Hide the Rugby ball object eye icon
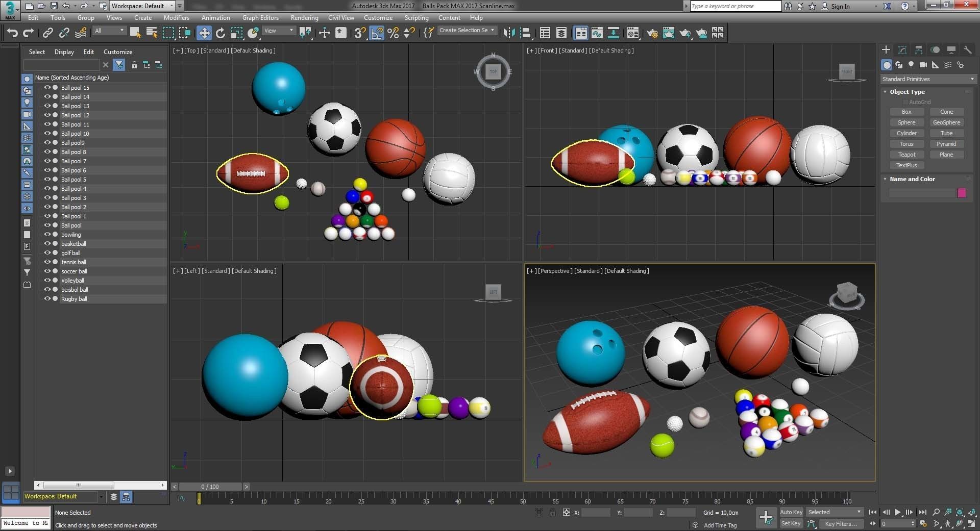 [47, 299]
